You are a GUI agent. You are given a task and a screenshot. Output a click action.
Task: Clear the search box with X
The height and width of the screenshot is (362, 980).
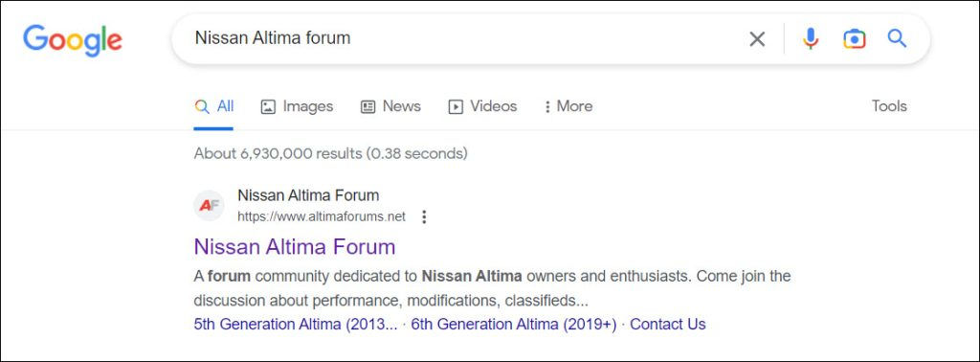757,39
